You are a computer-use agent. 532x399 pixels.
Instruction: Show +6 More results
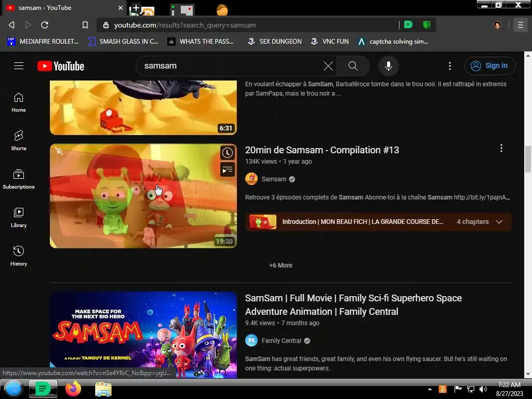pyautogui.click(x=281, y=265)
